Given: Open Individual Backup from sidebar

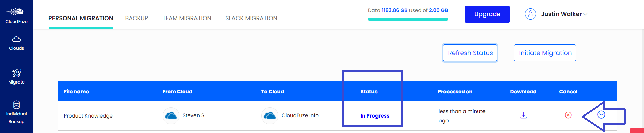Looking at the screenshot, I should coord(16,112).
